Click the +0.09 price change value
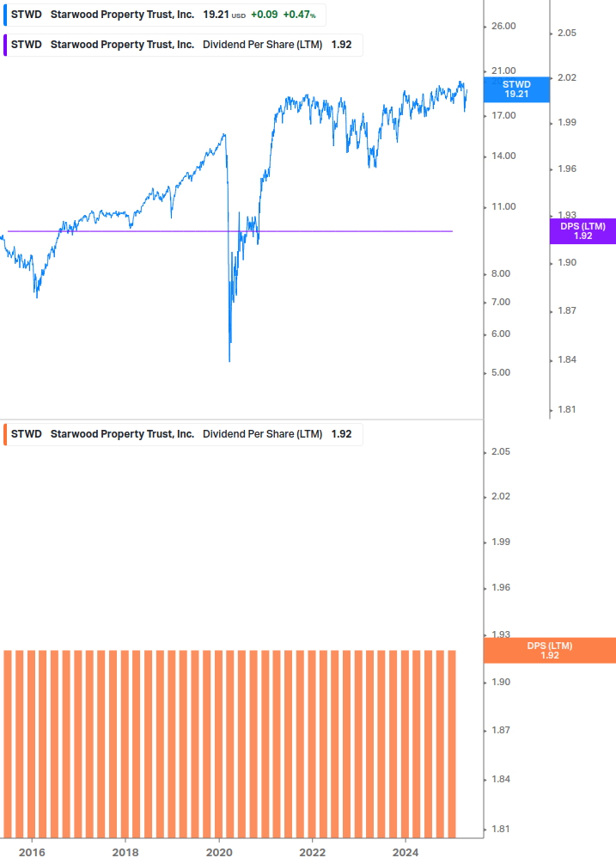 (x=265, y=15)
